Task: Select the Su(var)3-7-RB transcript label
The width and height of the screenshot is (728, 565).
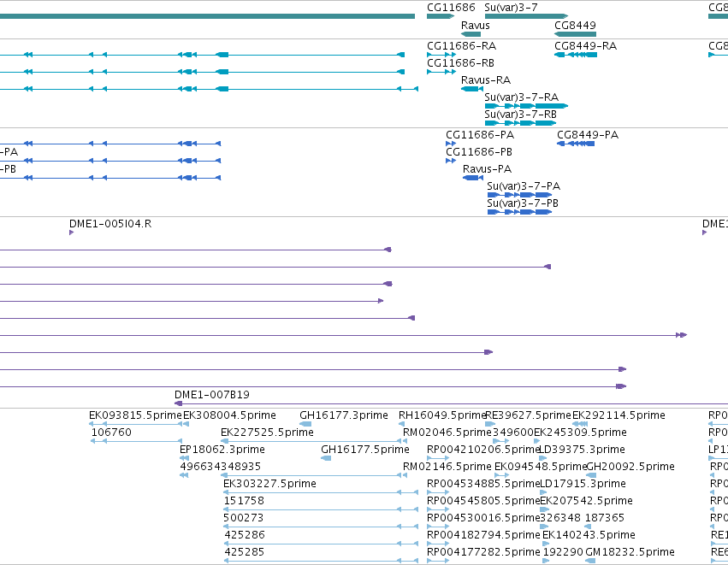Action: coord(520,115)
